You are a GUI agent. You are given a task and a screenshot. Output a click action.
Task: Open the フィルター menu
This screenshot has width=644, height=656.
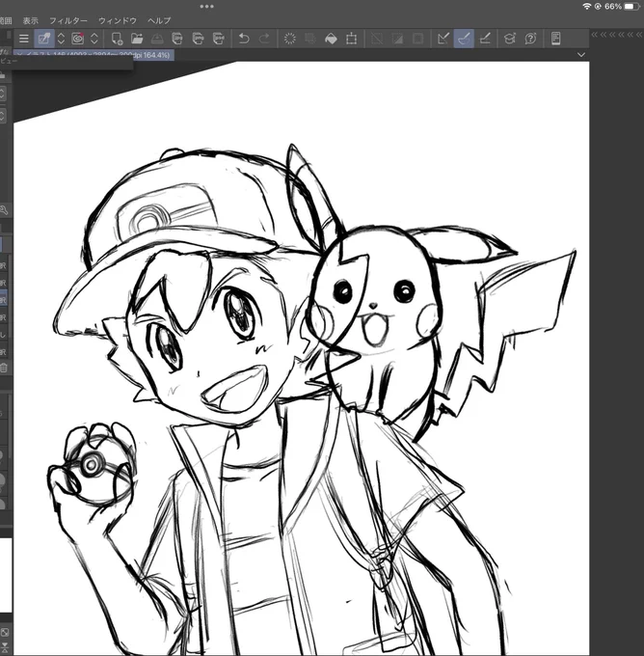point(68,20)
